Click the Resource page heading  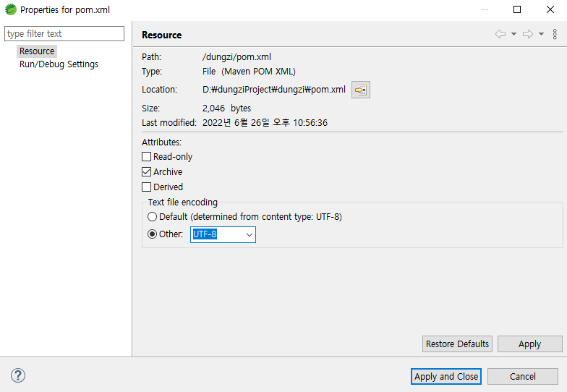click(x=162, y=35)
